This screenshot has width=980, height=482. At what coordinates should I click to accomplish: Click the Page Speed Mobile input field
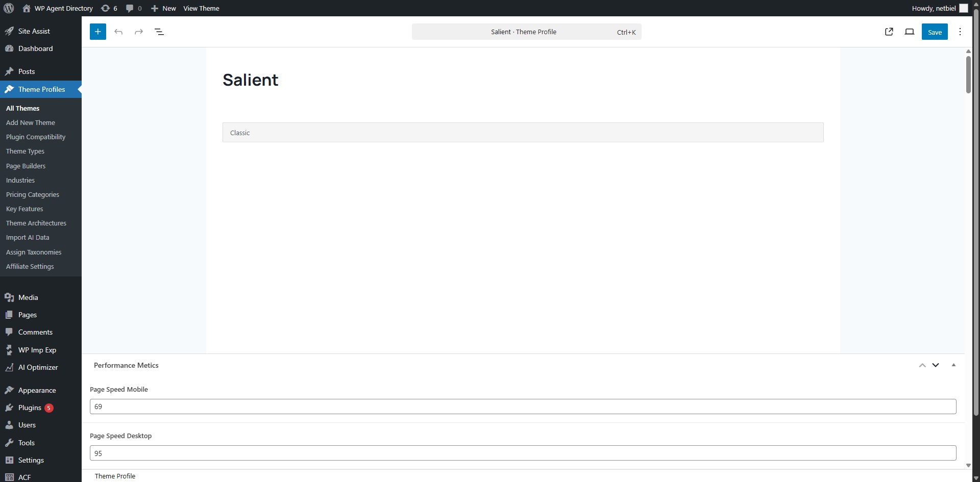point(523,407)
